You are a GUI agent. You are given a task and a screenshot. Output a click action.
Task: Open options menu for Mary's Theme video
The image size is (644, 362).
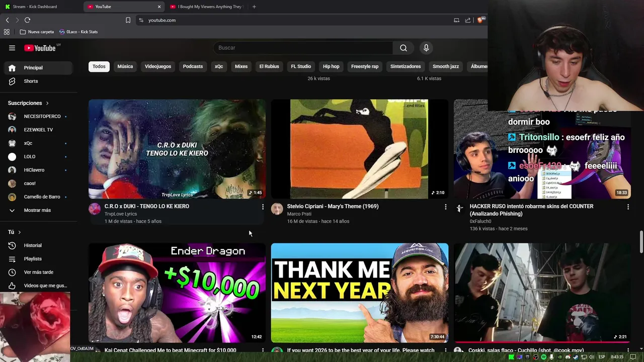tap(445, 207)
